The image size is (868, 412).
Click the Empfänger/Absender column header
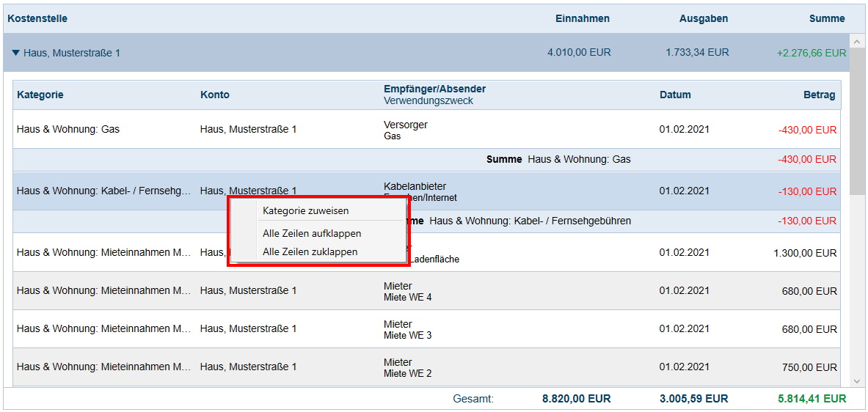pyautogui.click(x=434, y=89)
